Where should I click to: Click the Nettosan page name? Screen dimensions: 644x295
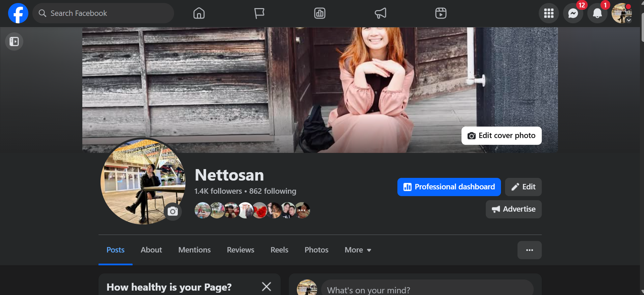pyautogui.click(x=229, y=175)
